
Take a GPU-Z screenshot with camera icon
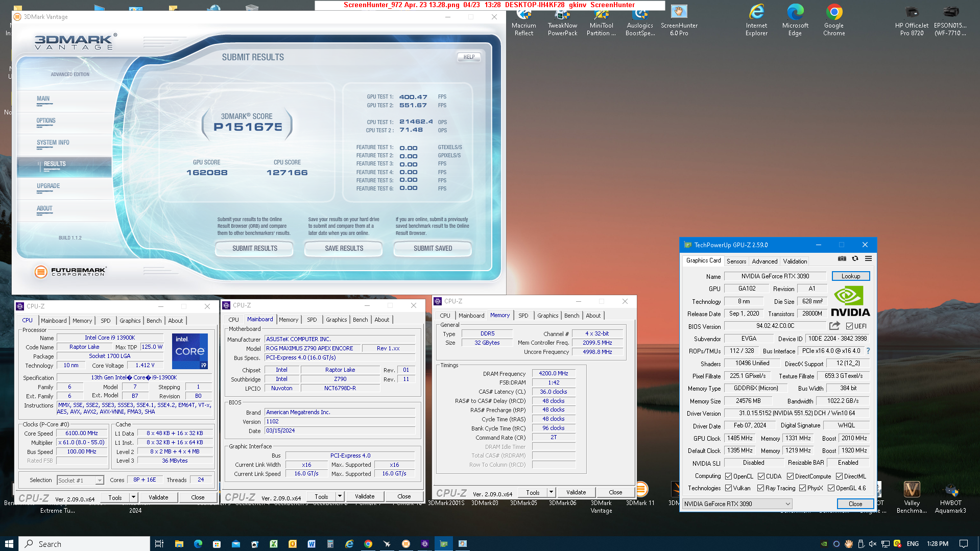(842, 259)
